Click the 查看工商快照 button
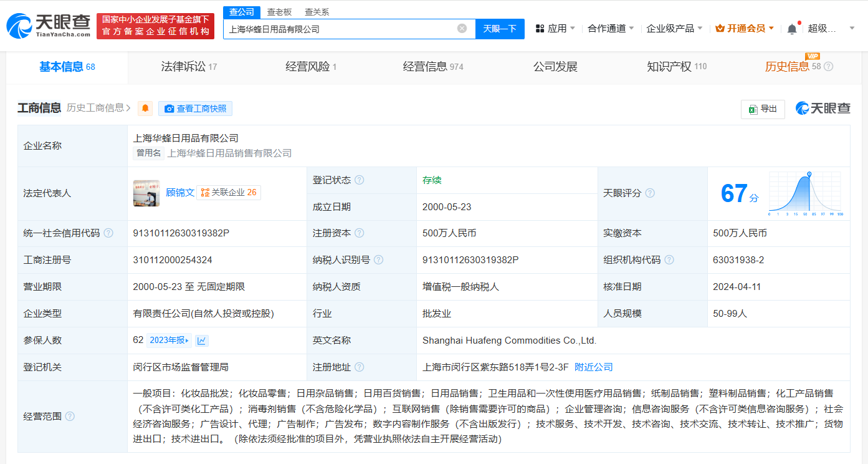 [195, 109]
